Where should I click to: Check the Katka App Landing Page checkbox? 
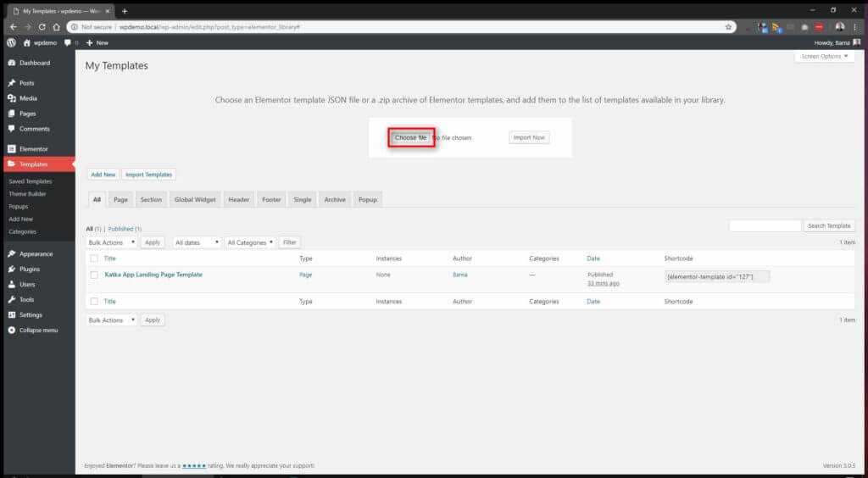tap(94, 275)
